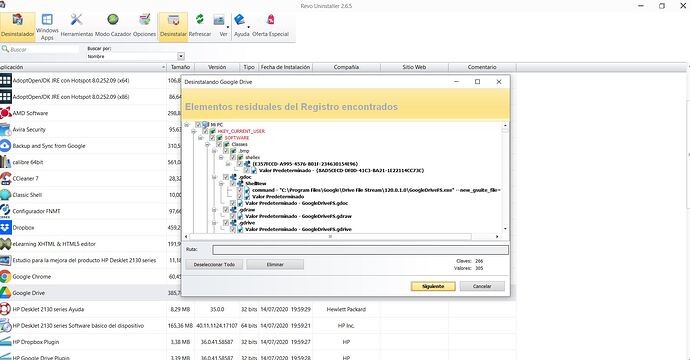Image resolution: width=690 pixels, height=360 pixels.
Task: Uncheck the Mi PC root checkbox
Action: (198, 125)
